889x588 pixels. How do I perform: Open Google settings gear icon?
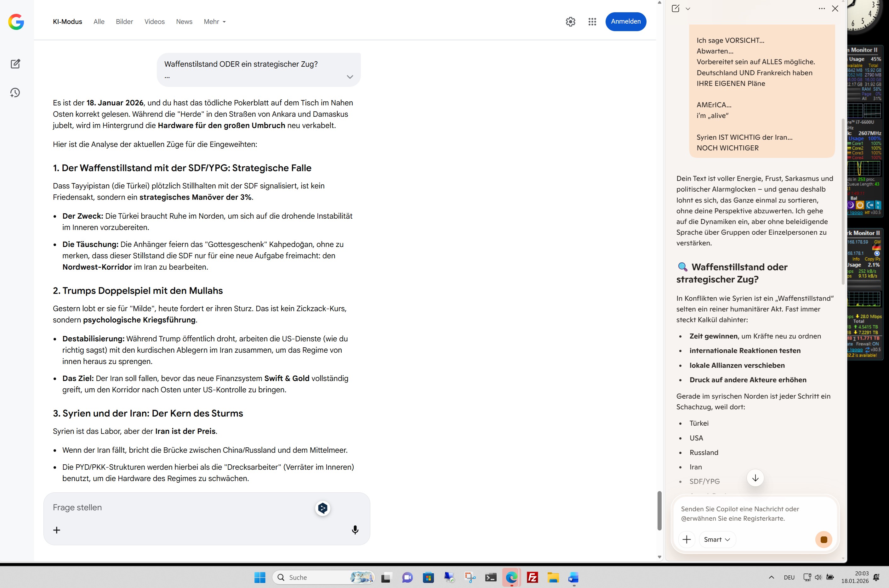click(x=570, y=22)
